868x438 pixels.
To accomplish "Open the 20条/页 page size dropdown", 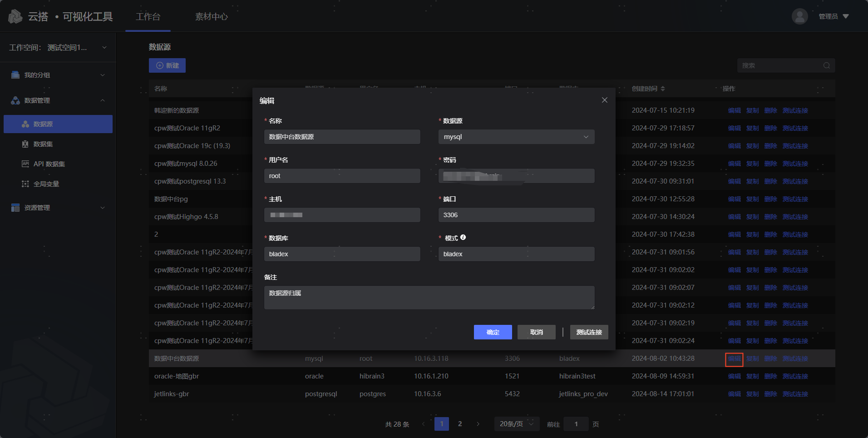I will [x=516, y=424].
